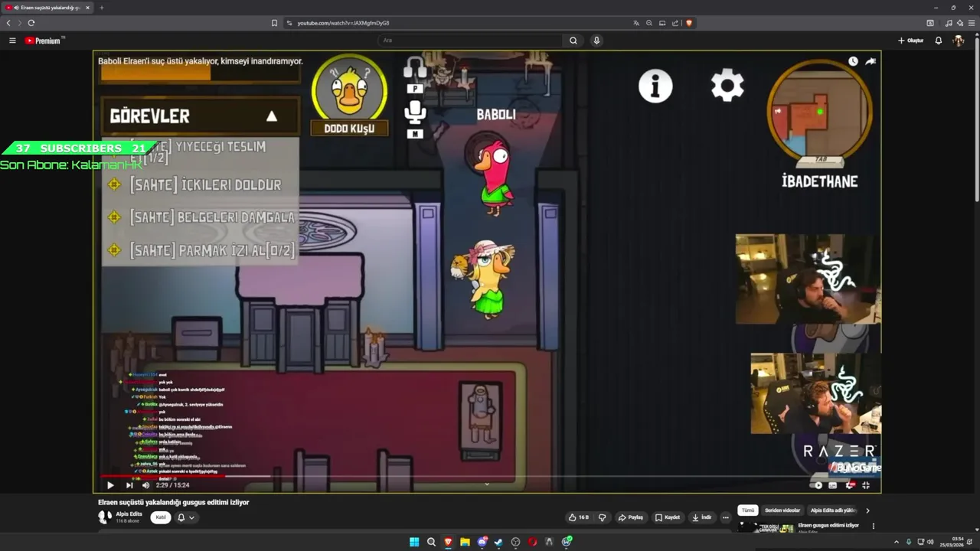Open Discord from taskbar
The image size is (980, 551).
[x=482, y=542]
